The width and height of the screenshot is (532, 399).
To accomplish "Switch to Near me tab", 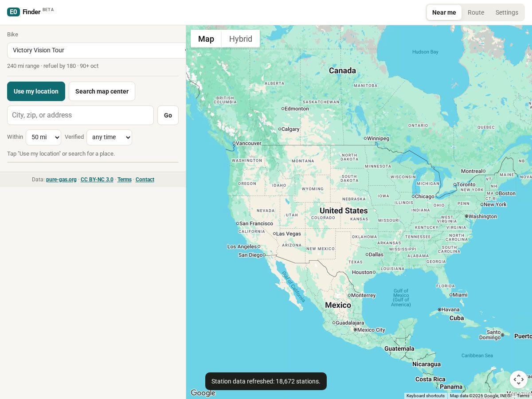I will (444, 12).
